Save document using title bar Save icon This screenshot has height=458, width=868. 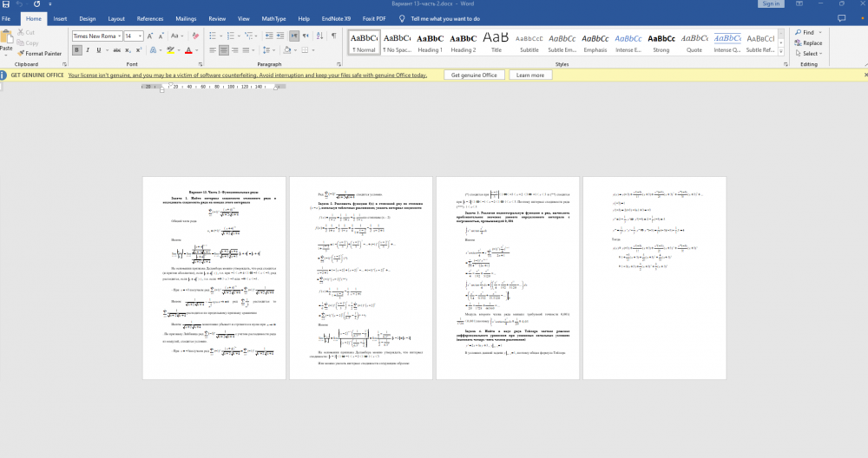coord(6,3)
